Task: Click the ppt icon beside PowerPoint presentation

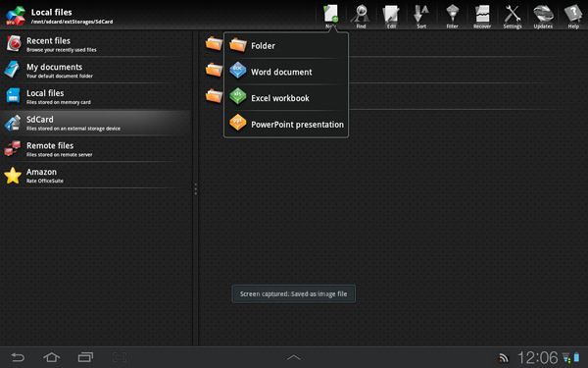Action: tap(238, 123)
